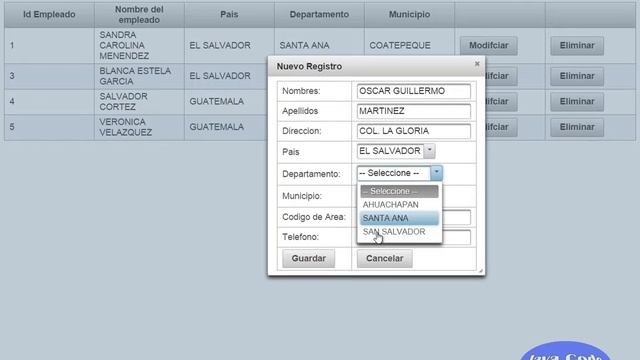The height and width of the screenshot is (360, 640).
Task: Click Modifciar for Sandra Carolina Menendez
Action: 489,45
